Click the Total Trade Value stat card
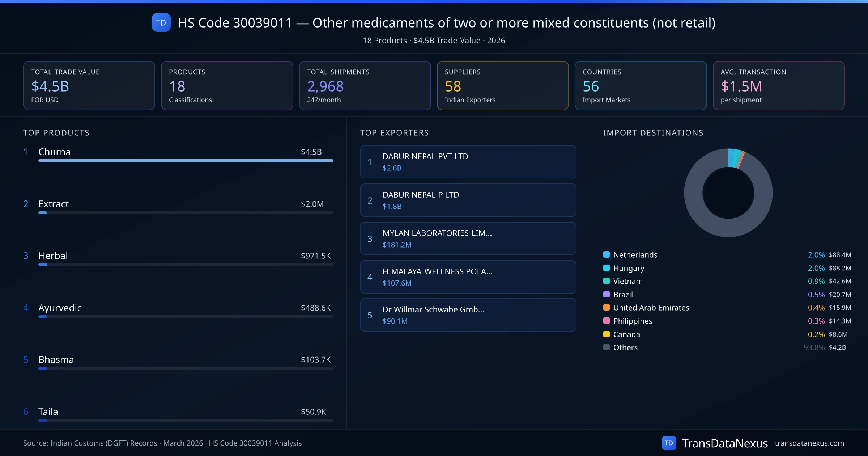 coord(89,85)
